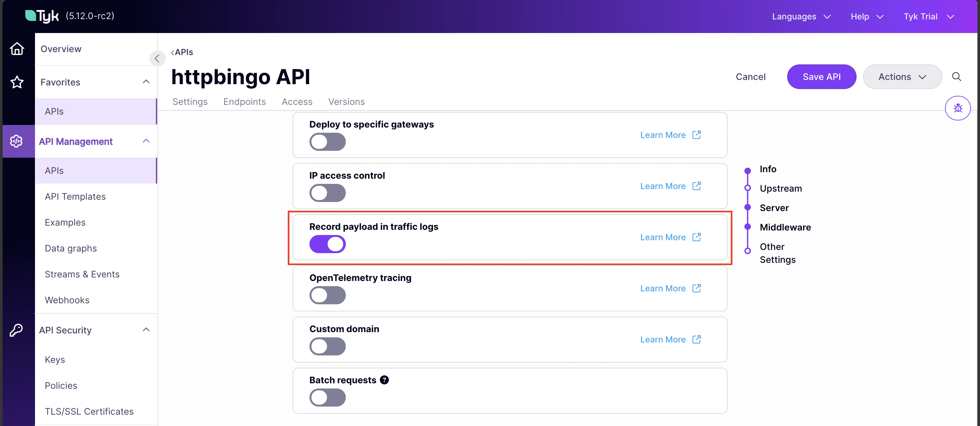The width and height of the screenshot is (980, 426).
Task: Open the Languages dropdown menu
Action: [800, 16]
